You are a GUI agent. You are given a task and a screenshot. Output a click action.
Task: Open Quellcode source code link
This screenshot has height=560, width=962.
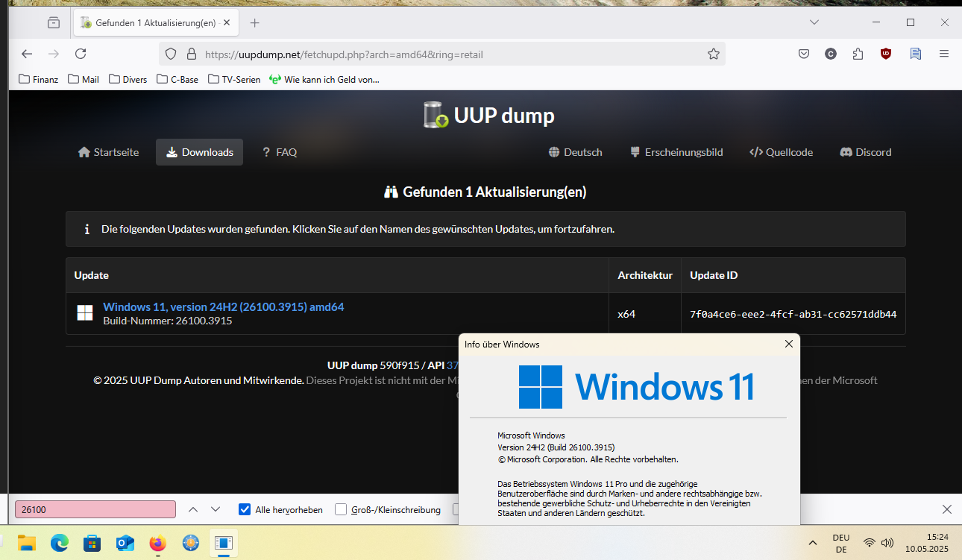(x=781, y=152)
